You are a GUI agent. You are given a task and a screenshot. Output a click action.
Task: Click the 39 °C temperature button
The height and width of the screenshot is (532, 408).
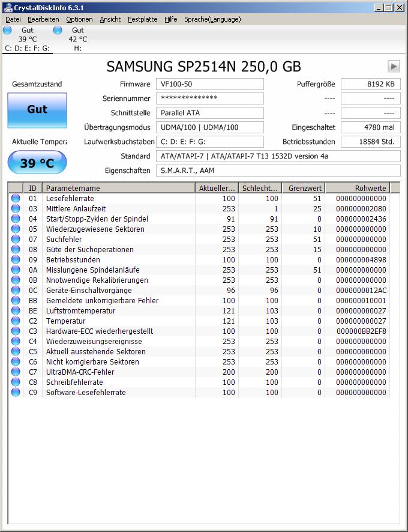pyautogui.click(x=37, y=163)
